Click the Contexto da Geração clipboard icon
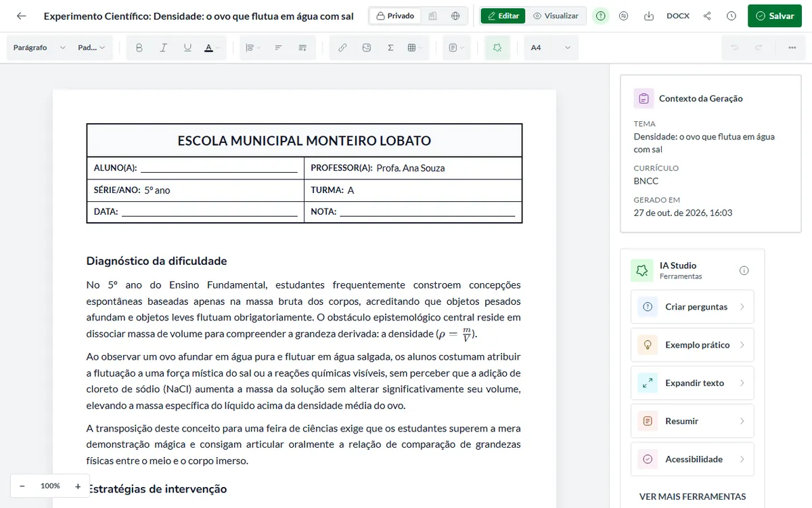Image resolution: width=812 pixels, height=508 pixels. click(x=644, y=98)
